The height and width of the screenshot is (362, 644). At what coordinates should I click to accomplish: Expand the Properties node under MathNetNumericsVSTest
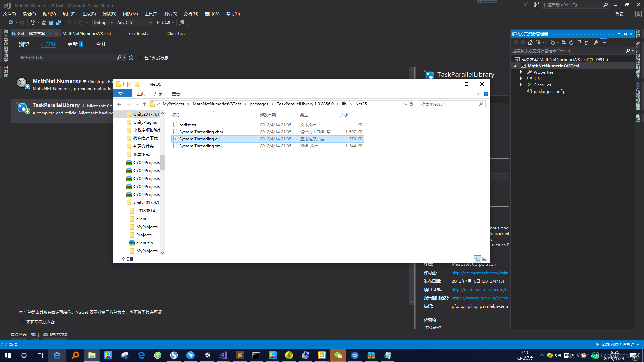coord(521,72)
